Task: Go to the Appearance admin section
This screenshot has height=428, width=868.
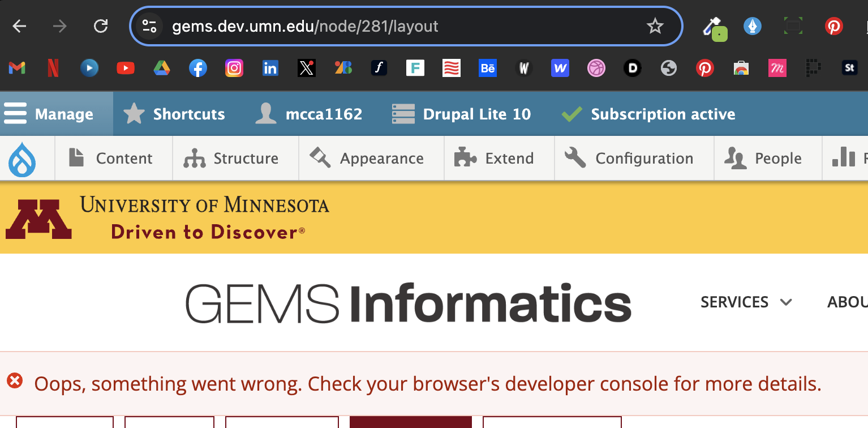Action: [x=368, y=159]
